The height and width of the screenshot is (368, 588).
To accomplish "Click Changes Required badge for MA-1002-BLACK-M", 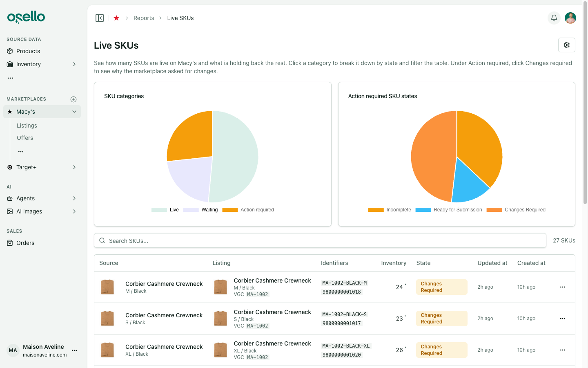I will [x=442, y=287].
